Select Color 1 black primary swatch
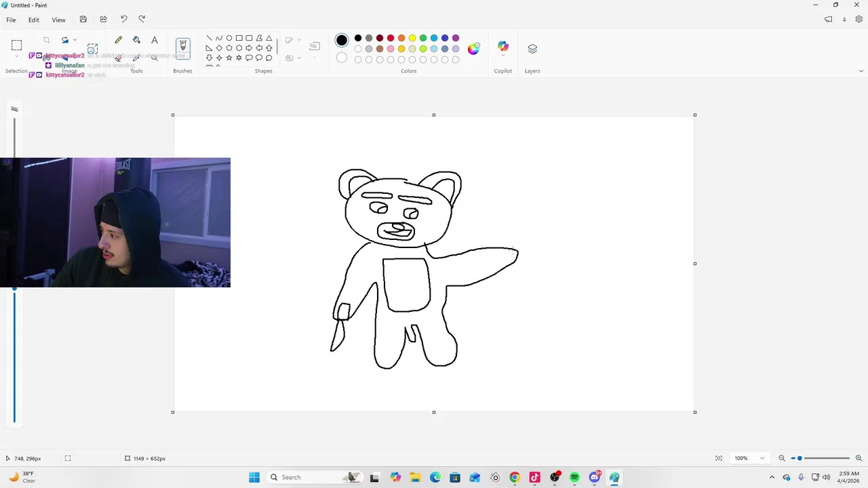 click(x=342, y=40)
